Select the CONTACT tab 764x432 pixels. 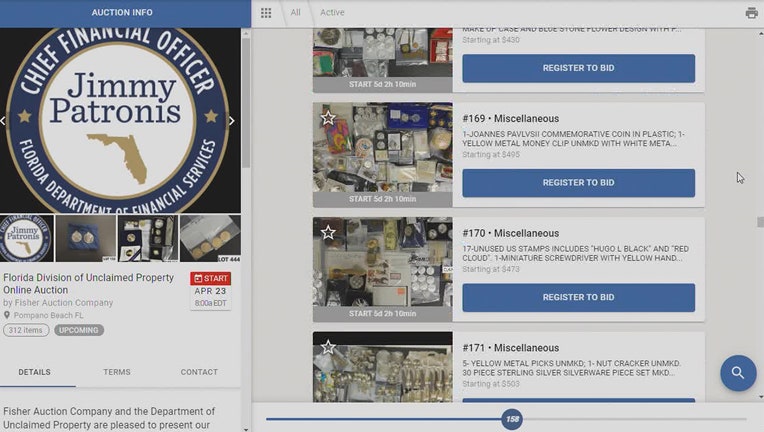click(199, 372)
